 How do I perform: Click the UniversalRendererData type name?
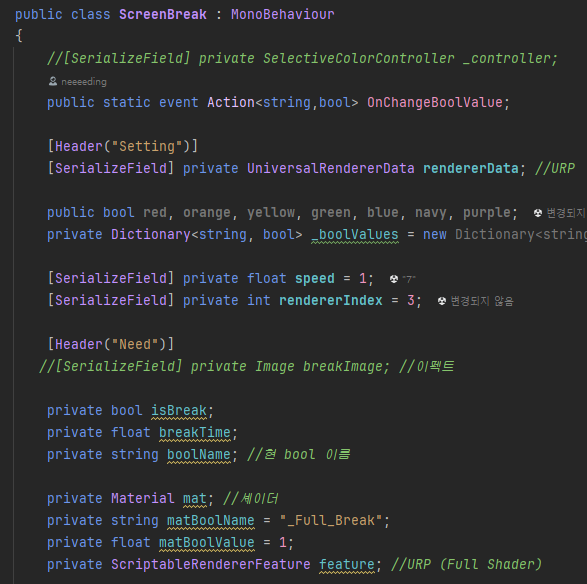(331, 168)
